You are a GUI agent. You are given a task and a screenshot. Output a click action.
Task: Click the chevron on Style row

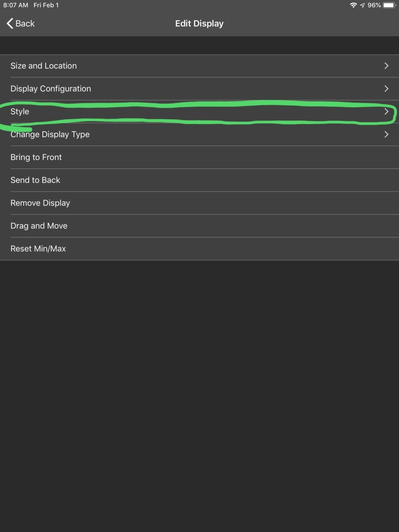click(387, 111)
